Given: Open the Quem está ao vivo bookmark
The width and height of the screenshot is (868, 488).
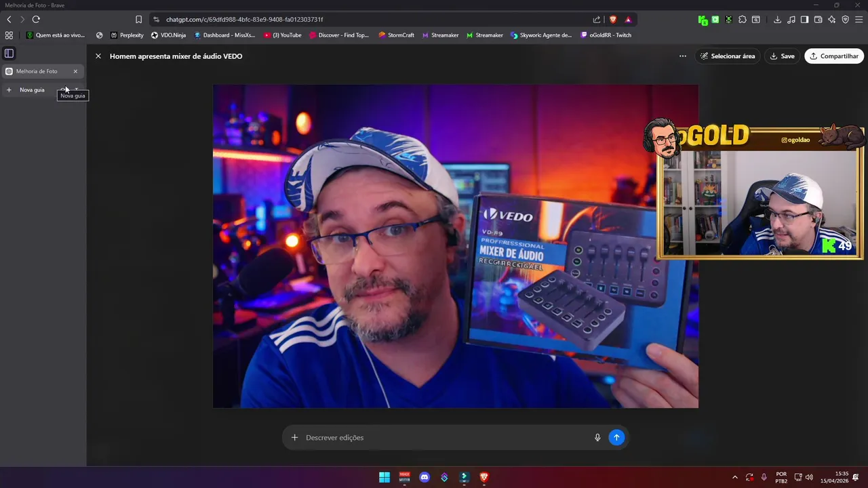Looking at the screenshot, I should (56, 35).
